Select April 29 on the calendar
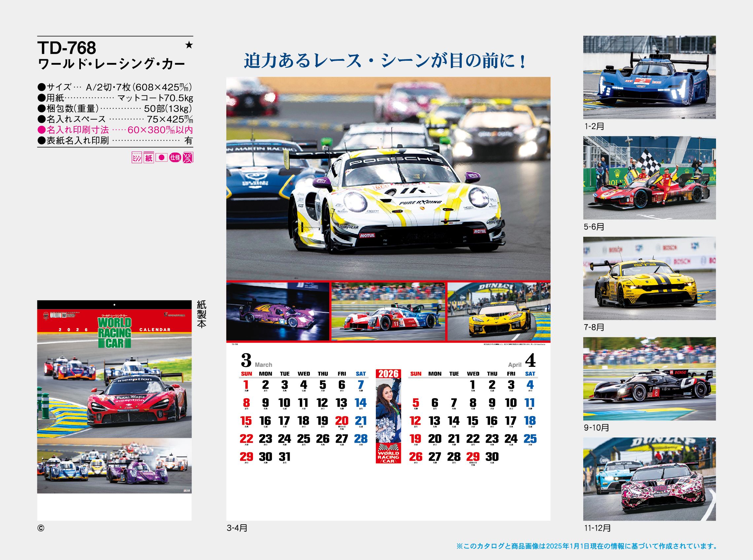753x560 pixels. point(473,457)
